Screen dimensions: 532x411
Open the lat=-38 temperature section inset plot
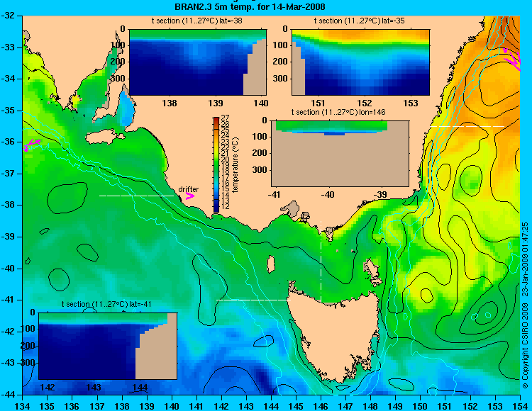[x=198, y=62]
